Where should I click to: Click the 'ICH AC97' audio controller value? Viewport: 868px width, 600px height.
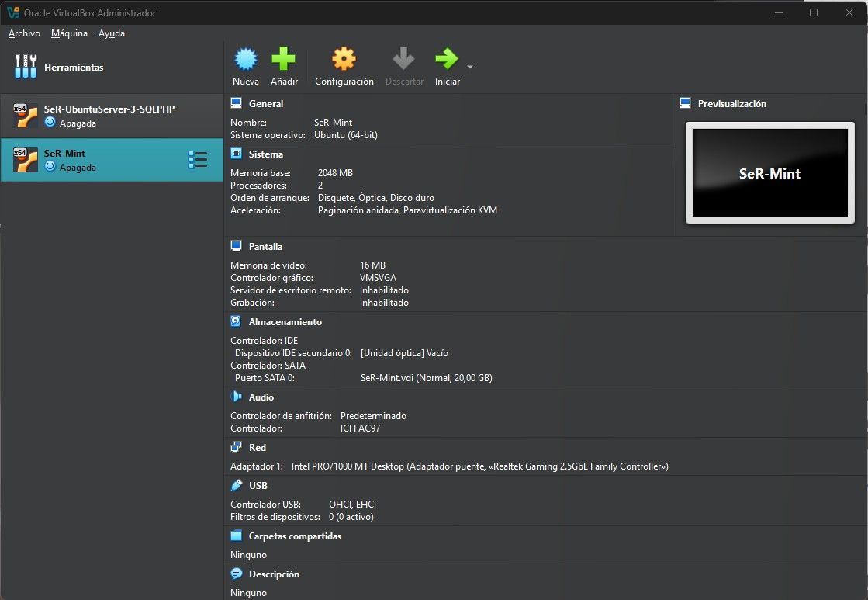360,428
